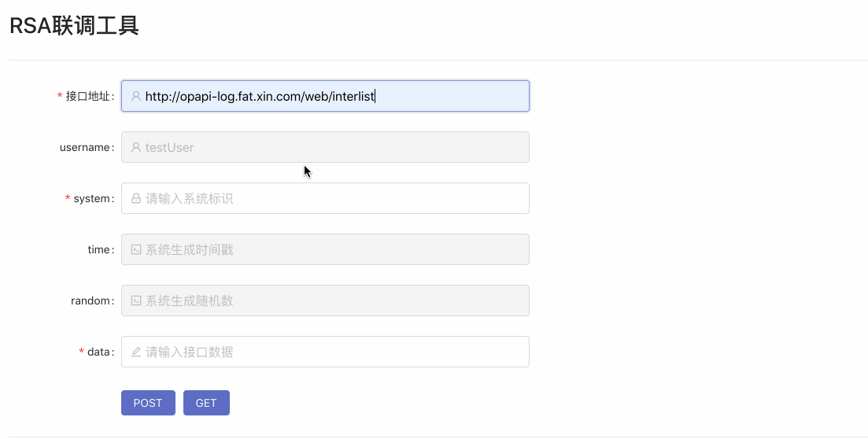Focus the 接口地址 URL input field

point(331,96)
